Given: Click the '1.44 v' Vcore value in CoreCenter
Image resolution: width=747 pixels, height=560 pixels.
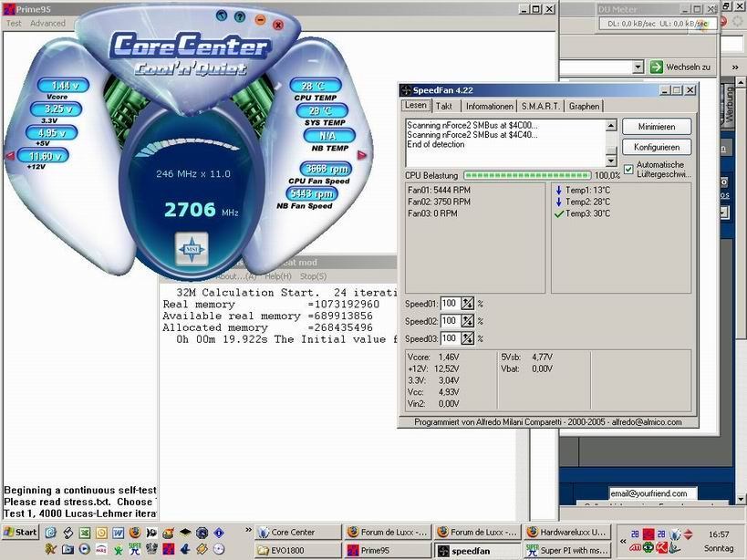Looking at the screenshot, I should (x=63, y=85).
